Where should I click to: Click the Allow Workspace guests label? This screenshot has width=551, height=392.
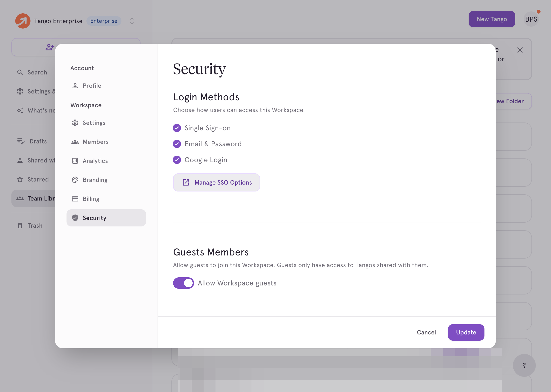point(237,283)
